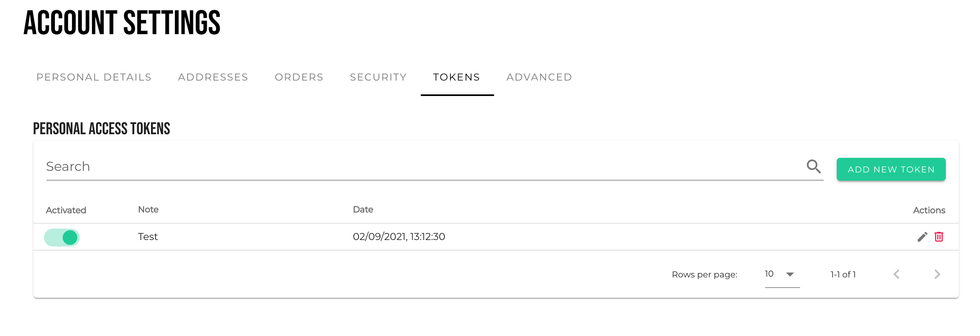Go to previous page of tokens
Viewport: 980px width, 336px height.
(897, 274)
